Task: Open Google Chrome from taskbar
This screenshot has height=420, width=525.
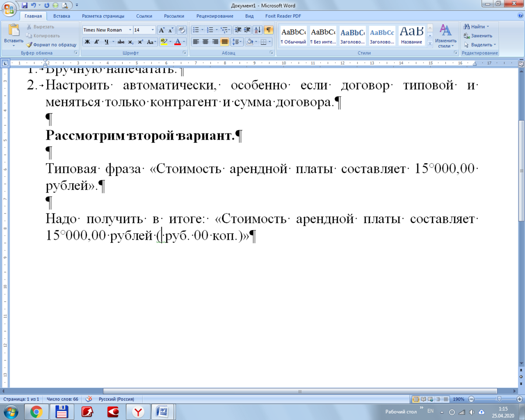Action: [x=36, y=412]
